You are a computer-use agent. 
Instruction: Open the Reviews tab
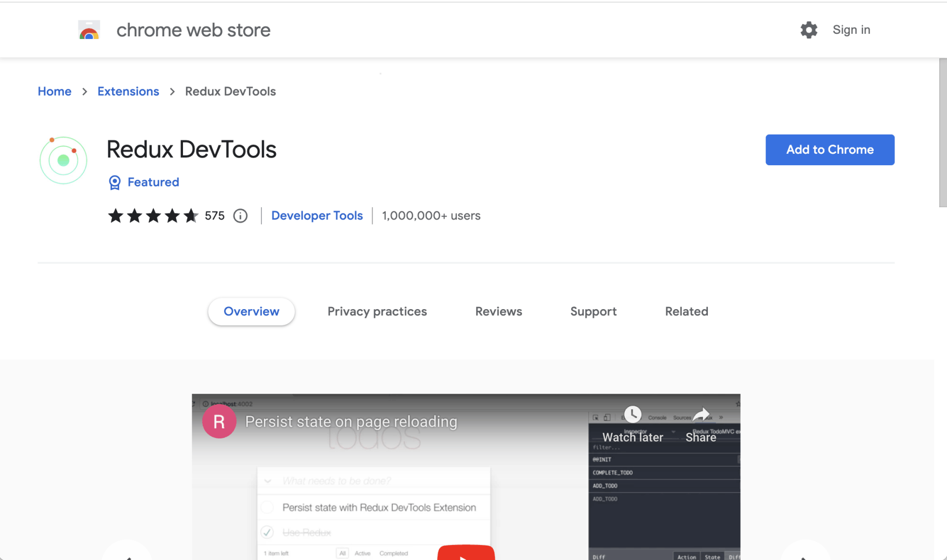tap(498, 312)
